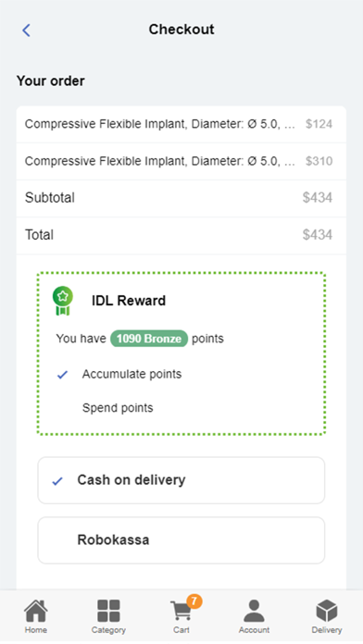Image resolution: width=363 pixels, height=644 pixels.
Task: Click the IDL Reward medal icon
Action: [x=62, y=301]
